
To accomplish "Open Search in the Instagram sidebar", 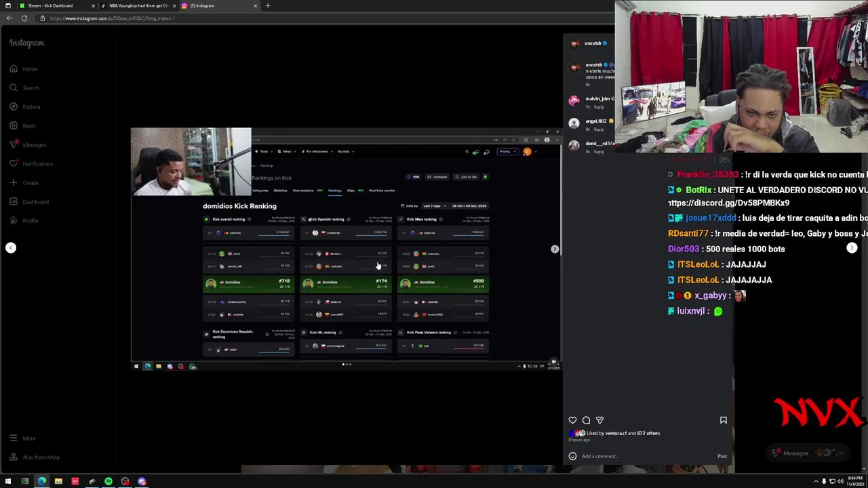I will click(x=24, y=87).
